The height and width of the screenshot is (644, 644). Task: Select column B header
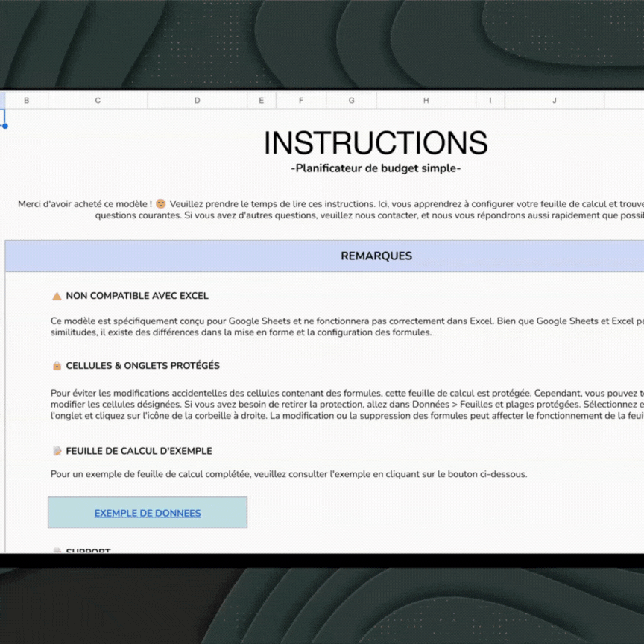(27, 101)
